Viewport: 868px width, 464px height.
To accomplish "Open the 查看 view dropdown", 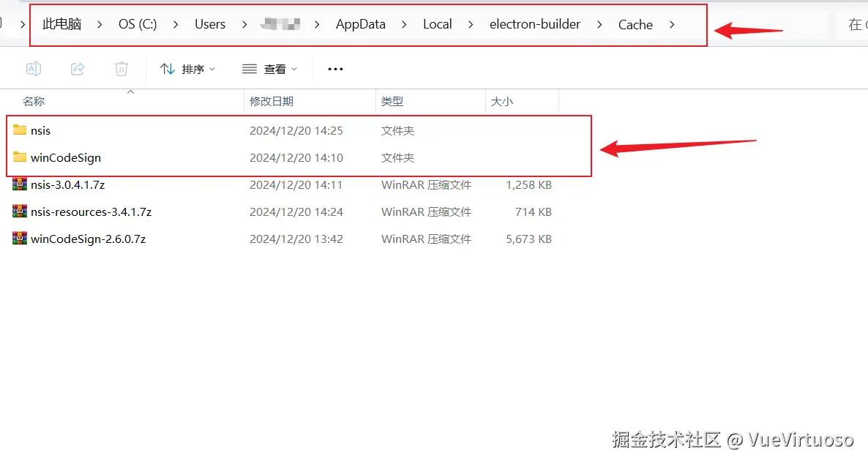I will pyautogui.click(x=269, y=70).
